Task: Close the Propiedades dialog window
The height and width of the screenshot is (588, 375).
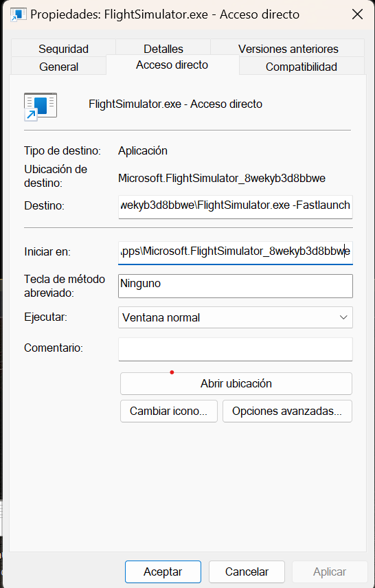Action: click(x=357, y=14)
